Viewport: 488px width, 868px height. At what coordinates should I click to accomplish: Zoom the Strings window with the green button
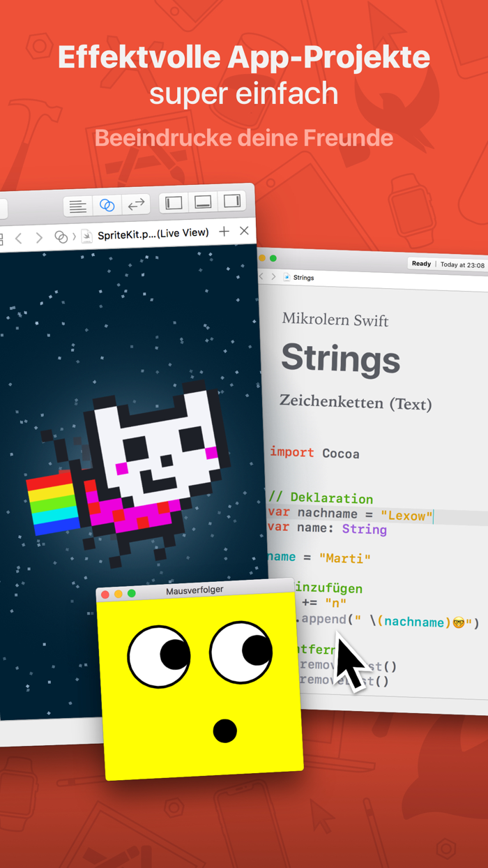(x=273, y=258)
